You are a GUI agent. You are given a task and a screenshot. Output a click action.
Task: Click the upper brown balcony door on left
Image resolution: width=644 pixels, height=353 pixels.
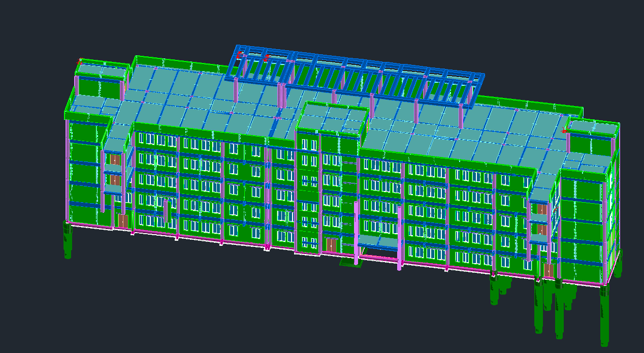click(x=116, y=159)
